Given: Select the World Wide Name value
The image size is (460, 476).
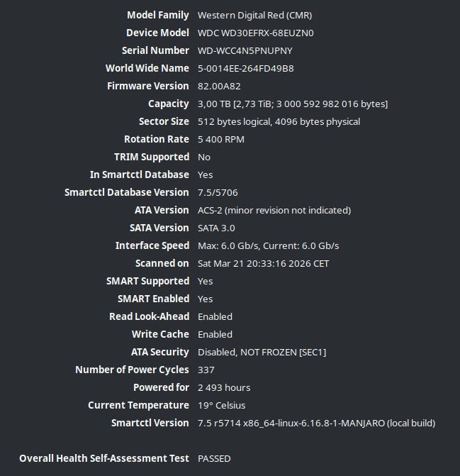Looking at the screenshot, I should [x=246, y=68].
